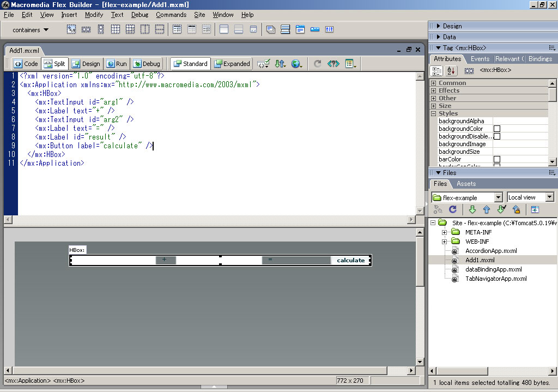Image resolution: width=558 pixels, height=392 pixels.
Task: Open the flex-example site dropdown
Action: [x=498, y=197]
